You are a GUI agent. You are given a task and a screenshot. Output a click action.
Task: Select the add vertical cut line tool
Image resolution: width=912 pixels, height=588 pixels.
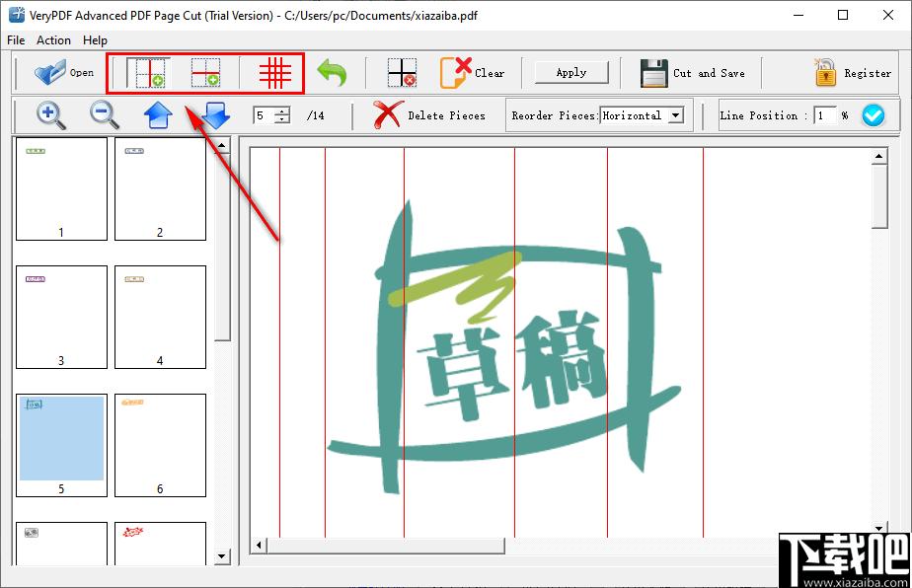(x=149, y=73)
